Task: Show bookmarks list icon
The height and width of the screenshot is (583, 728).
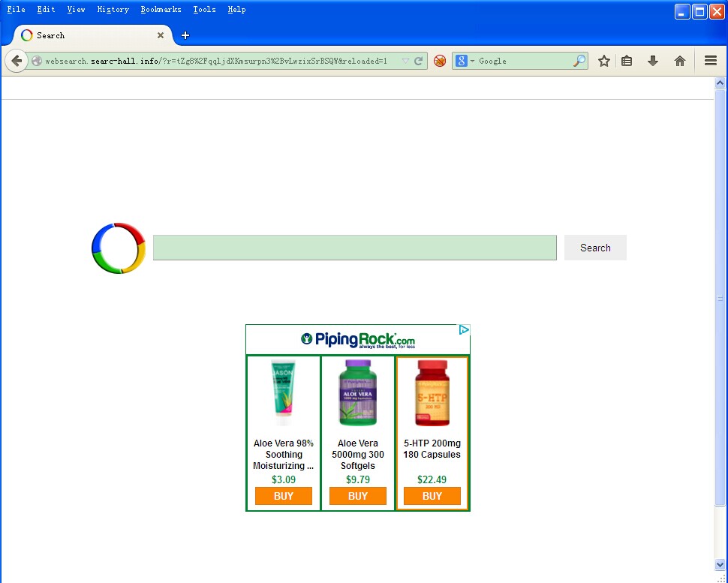Action: click(627, 61)
